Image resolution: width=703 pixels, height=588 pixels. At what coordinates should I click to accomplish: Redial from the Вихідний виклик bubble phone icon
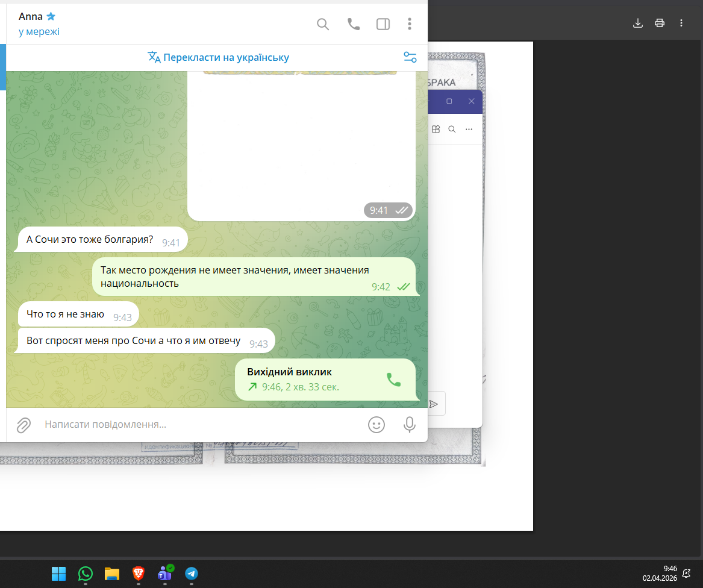(393, 380)
